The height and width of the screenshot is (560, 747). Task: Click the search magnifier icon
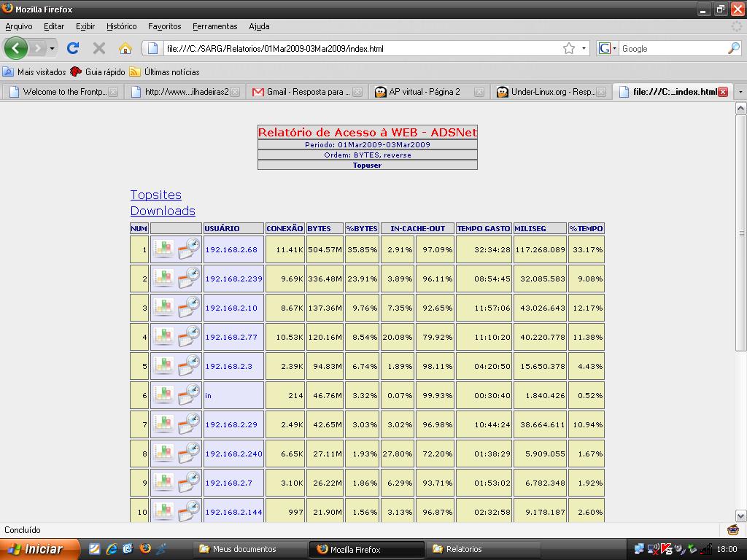pos(734,48)
